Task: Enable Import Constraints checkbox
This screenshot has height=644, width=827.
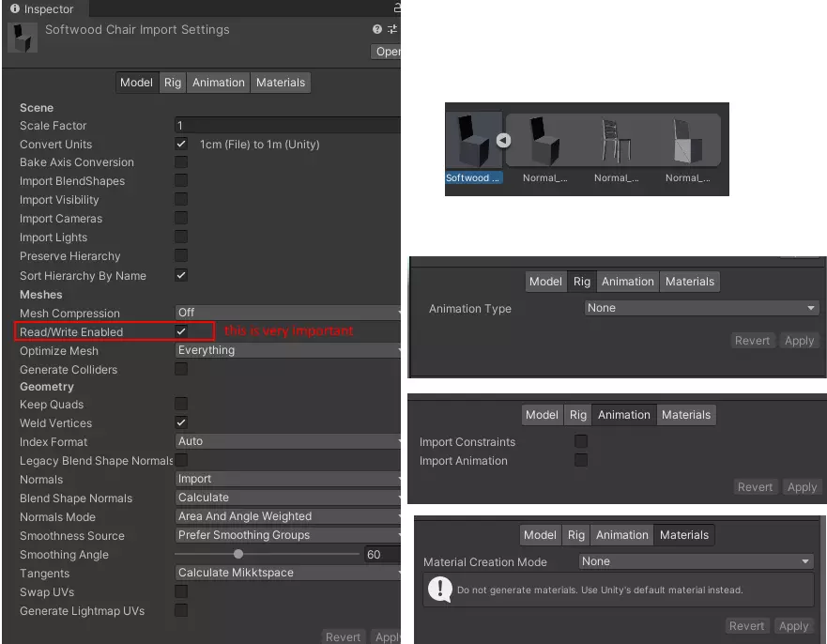Action: (581, 441)
